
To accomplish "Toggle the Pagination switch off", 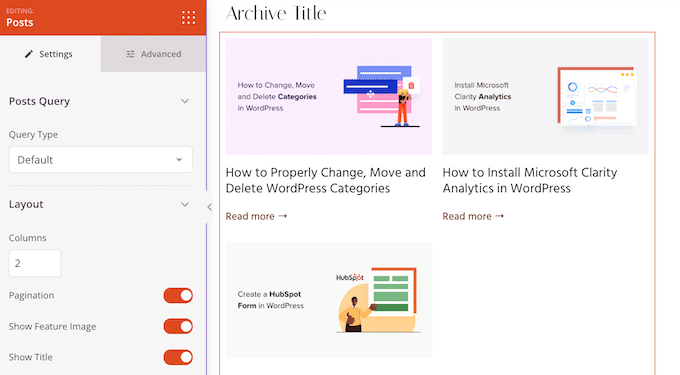I will tap(178, 296).
